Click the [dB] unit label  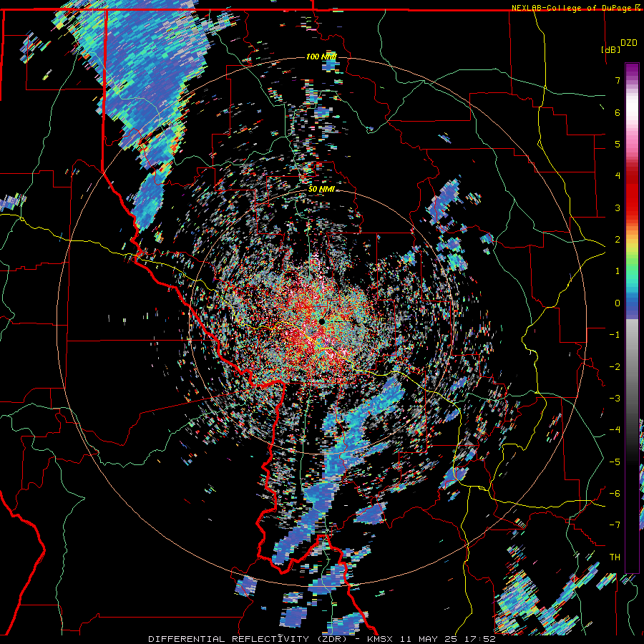pos(610,49)
